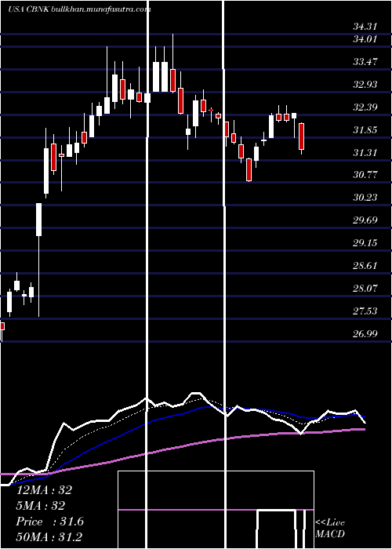Screen dimensions: 392x549
Task: Click the <<Live MACD label
Action: 330,529
